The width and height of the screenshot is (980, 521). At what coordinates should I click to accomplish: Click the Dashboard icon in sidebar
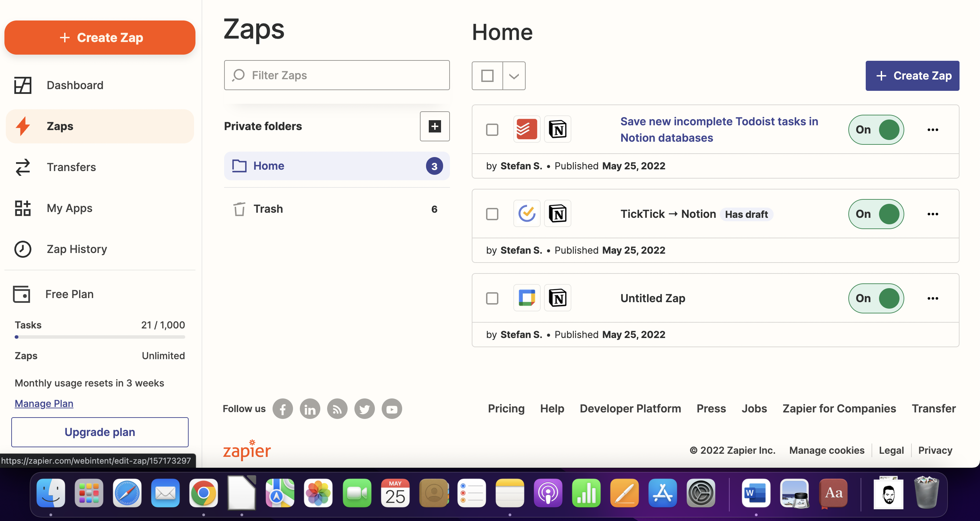[x=23, y=85]
